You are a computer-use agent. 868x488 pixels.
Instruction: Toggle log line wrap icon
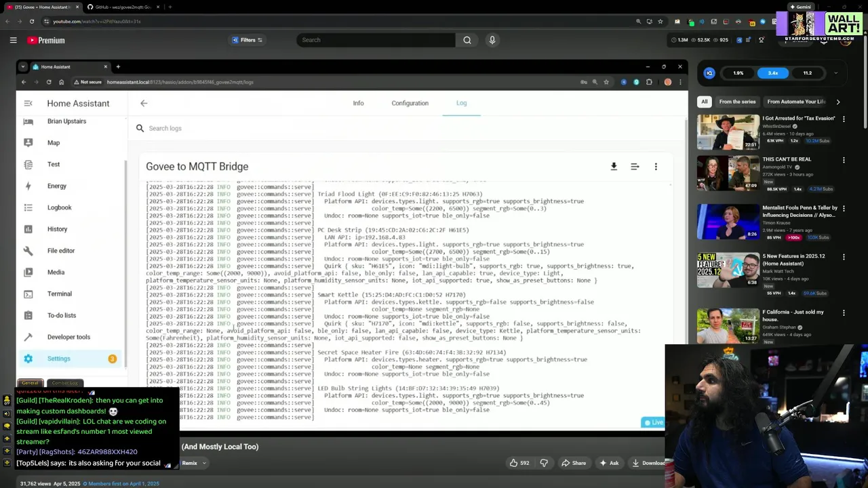[635, 166]
